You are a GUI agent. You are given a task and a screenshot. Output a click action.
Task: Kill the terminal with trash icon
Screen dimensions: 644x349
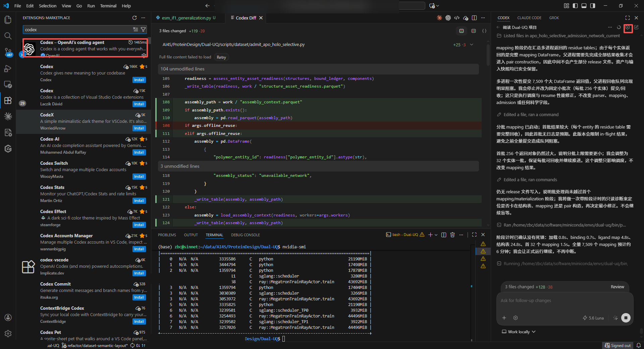(x=452, y=235)
